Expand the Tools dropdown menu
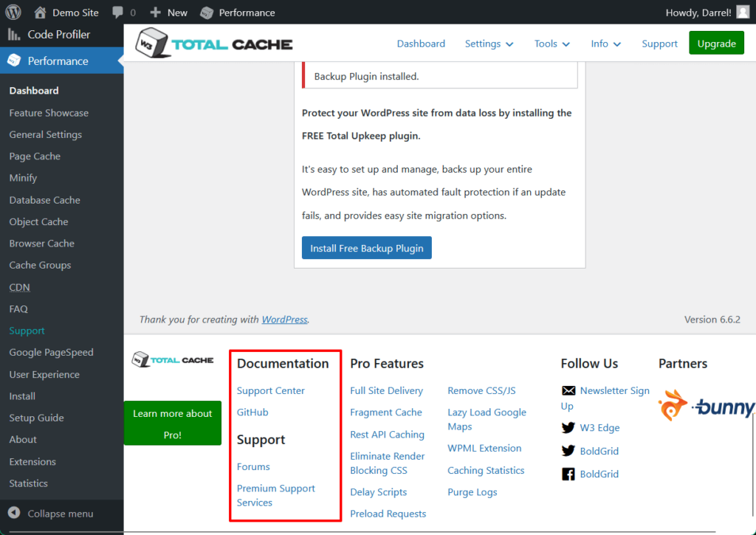The height and width of the screenshot is (535, 756). pyautogui.click(x=552, y=44)
